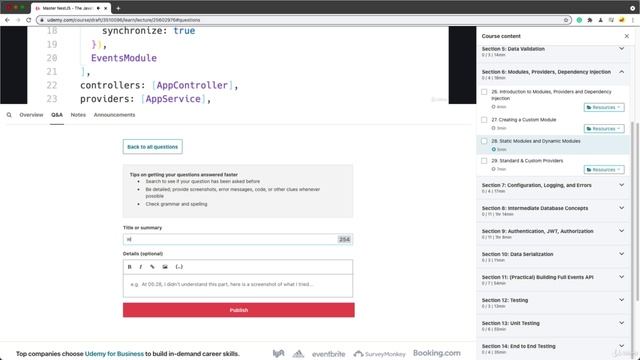Open Resources dropdown for lecture 29
This screenshot has width=640, height=360.
[604, 169]
